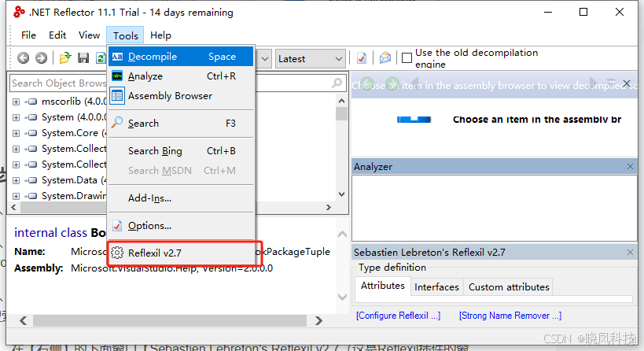Viewport: 644px width, 351px height.
Task: Click assembly tree scrollbar up arrow
Action: (342, 101)
